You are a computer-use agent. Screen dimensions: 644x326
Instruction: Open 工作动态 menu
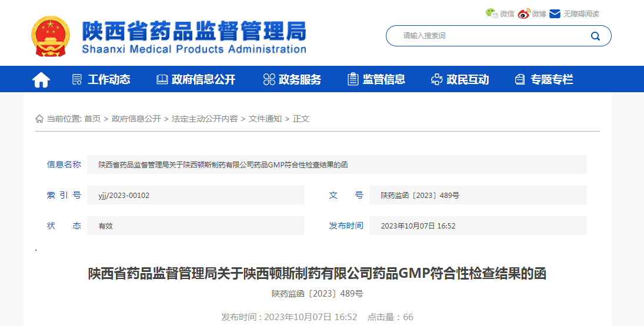point(109,79)
